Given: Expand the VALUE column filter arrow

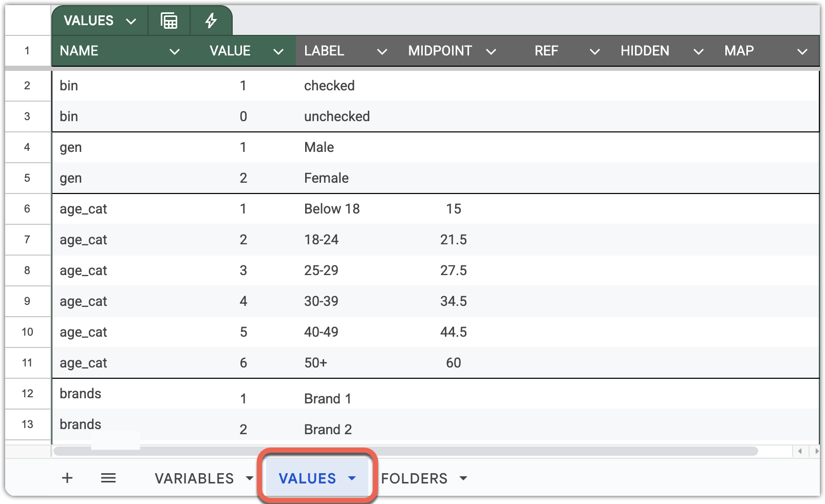Looking at the screenshot, I should (278, 51).
